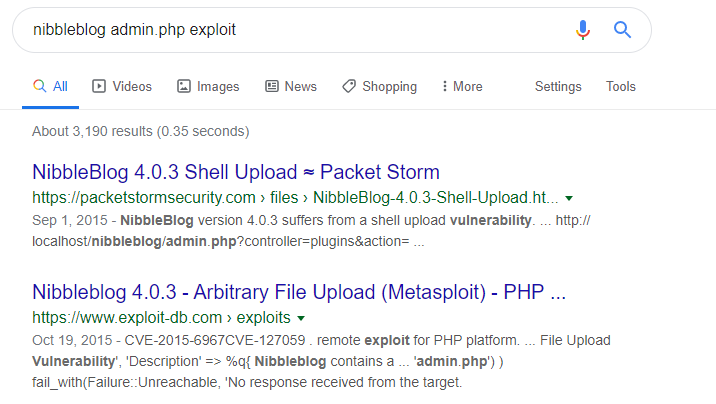
Task: Open NibbleBlog 4.0.3 Shell Upload result
Action: [x=236, y=171]
